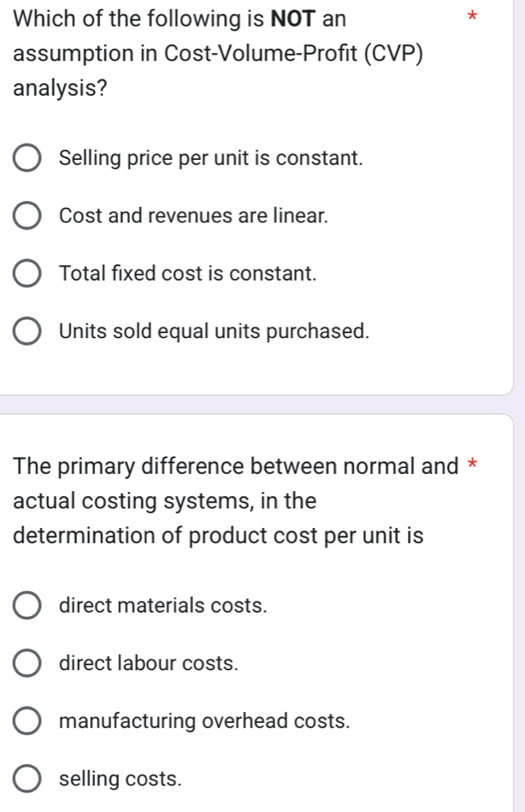Select radio button for 'Selling price per unit is constant'

[x=28, y=159]
